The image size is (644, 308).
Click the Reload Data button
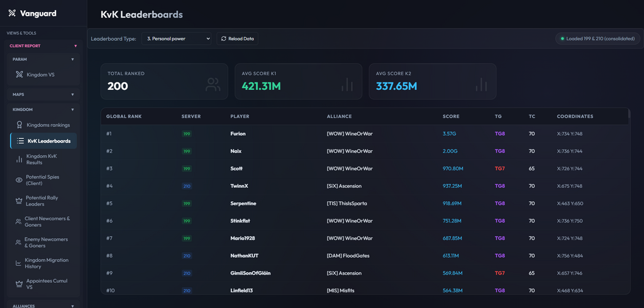pyautogui.click(x=237, y=38)
